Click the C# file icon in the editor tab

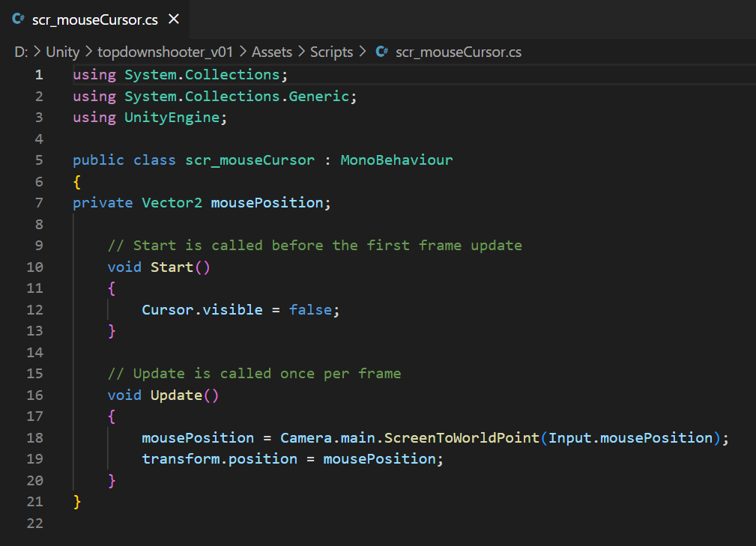tap(19, 19)
